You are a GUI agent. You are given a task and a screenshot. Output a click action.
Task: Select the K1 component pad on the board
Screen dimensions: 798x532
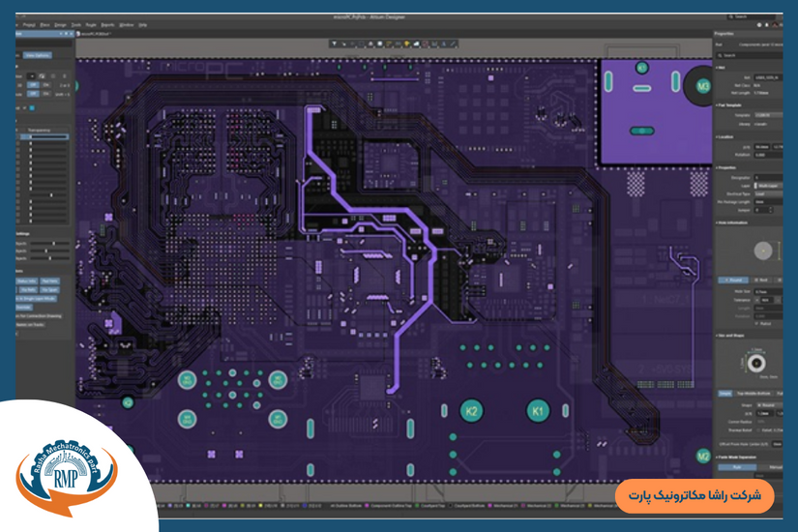538,411
